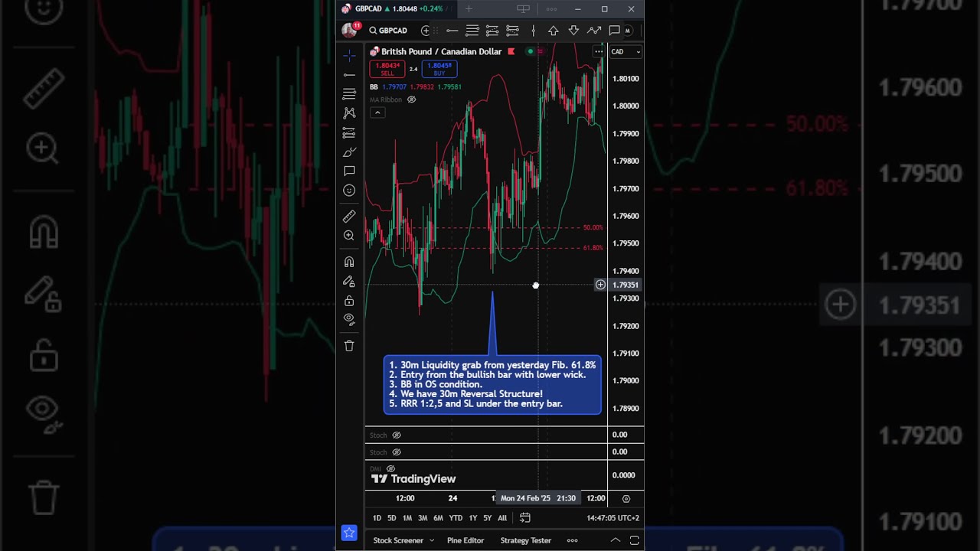Click the red SELL price button
The image size is (980, 551).
[387, 69]
